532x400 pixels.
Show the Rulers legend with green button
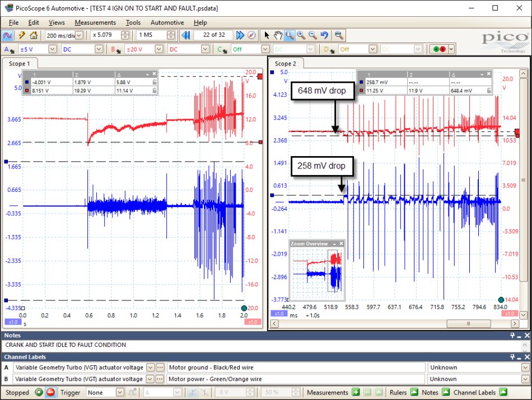click(x=414, y=392)
